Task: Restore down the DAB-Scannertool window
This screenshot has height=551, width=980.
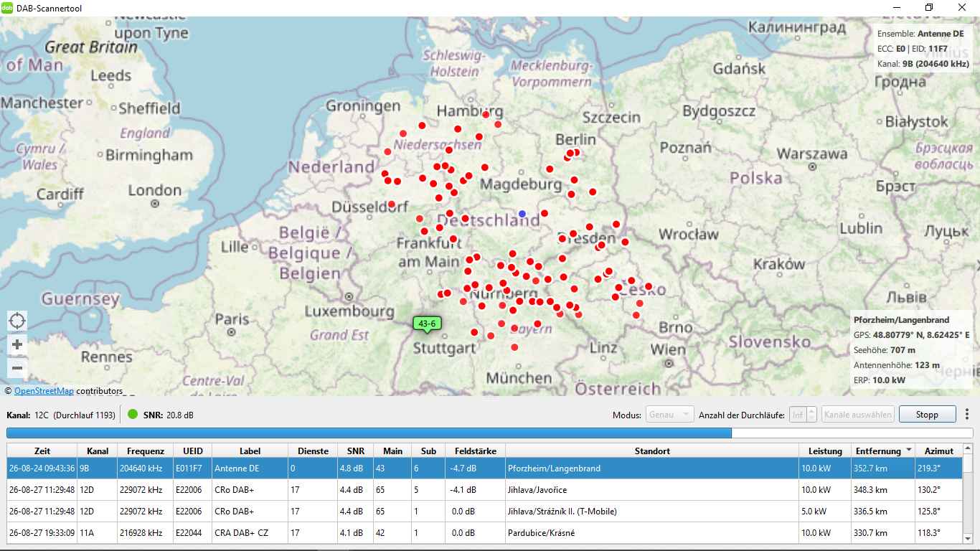Action: click(929, 7)
